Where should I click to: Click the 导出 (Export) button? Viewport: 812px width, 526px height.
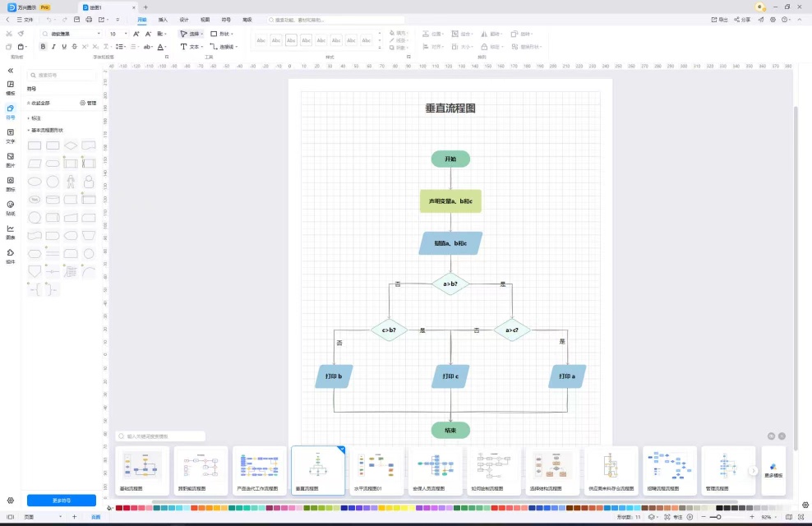pos(719,20)
